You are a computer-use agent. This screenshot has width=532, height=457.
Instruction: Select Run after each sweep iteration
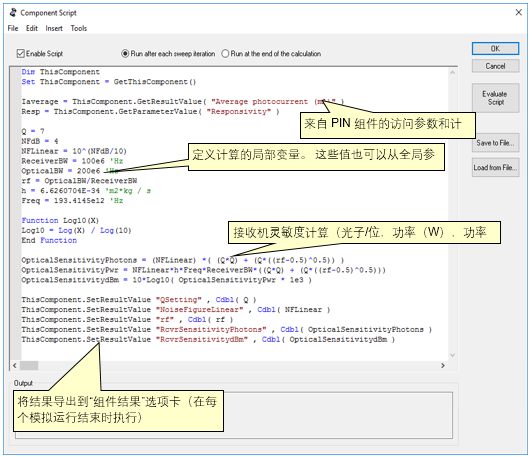point(125,54)
